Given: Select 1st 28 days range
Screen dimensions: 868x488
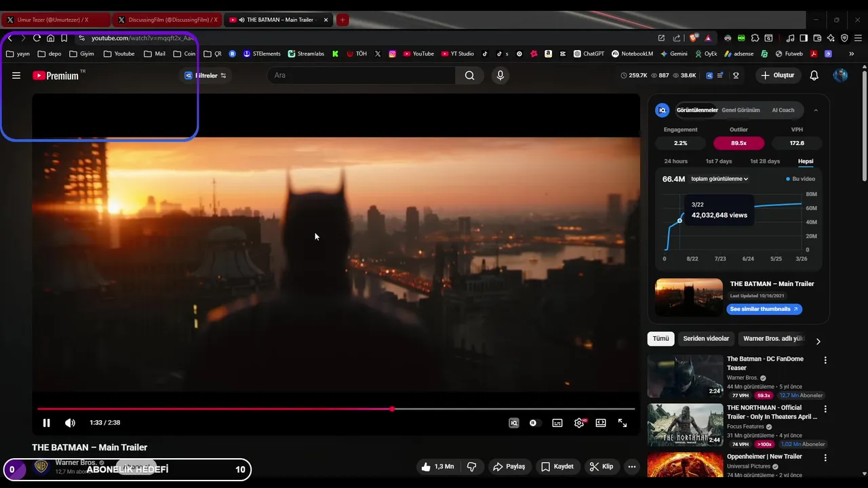Looking at the screenshot, I should pos(765,161).
